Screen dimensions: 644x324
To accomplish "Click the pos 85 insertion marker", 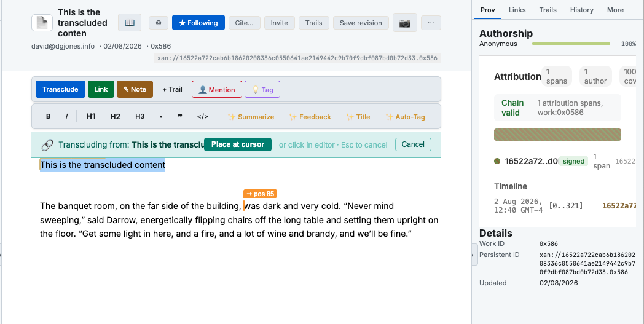I will pos(261,194).
